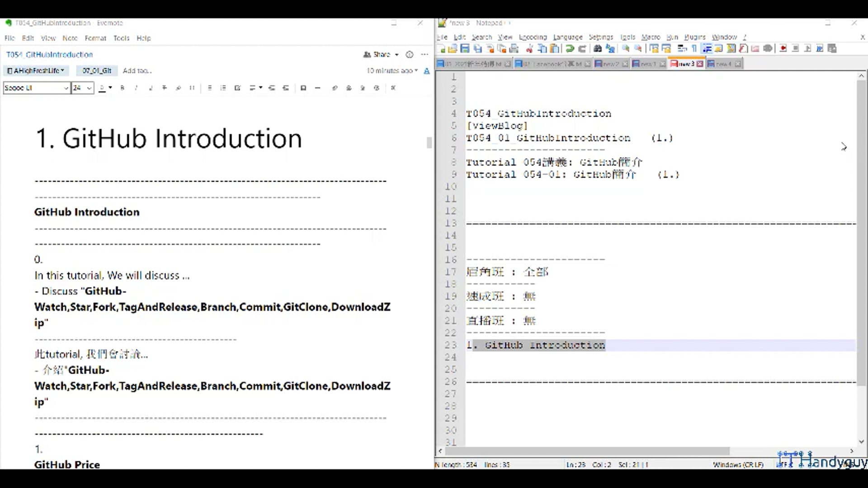Screen dimensions: 868x488
Task: Click the 07_01_Git tag label
Action: (x=96, y=70)
